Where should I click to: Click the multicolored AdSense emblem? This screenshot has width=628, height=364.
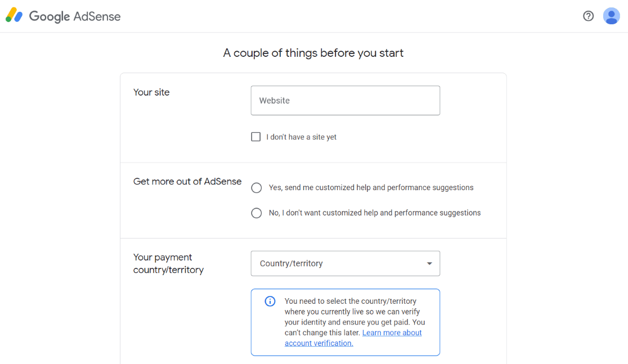14,15
